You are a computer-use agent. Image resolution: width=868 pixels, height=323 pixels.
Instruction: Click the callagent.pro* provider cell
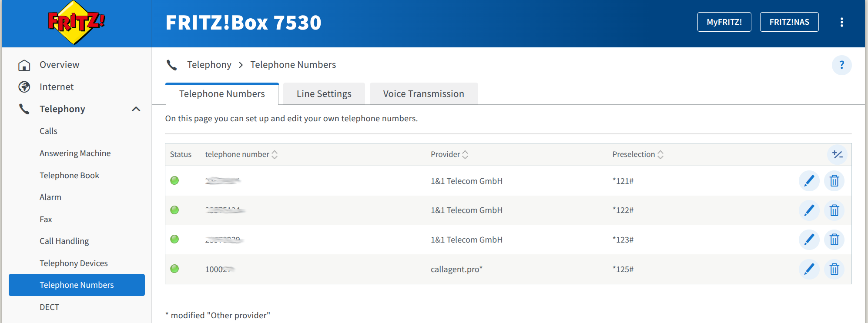456,270
